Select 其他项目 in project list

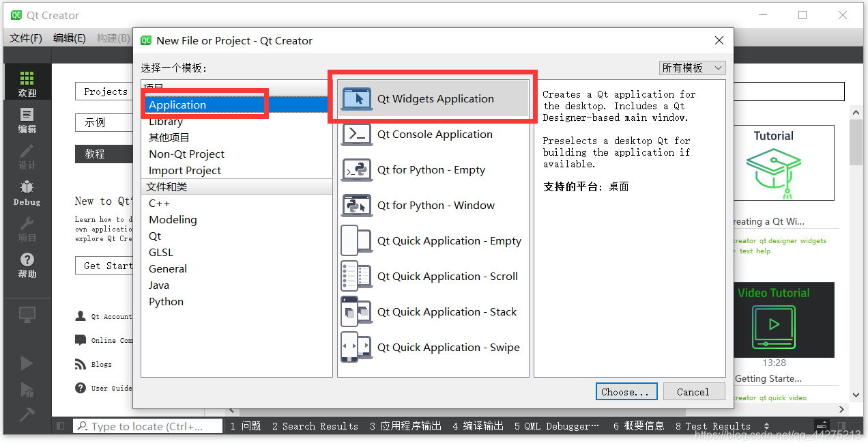tap(237, 138)
